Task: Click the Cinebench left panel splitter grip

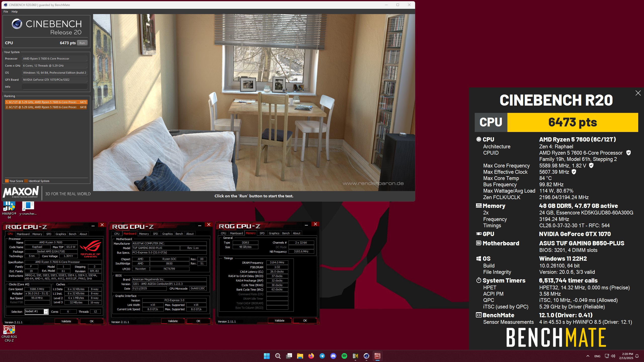Action: [x=92, y=108]
